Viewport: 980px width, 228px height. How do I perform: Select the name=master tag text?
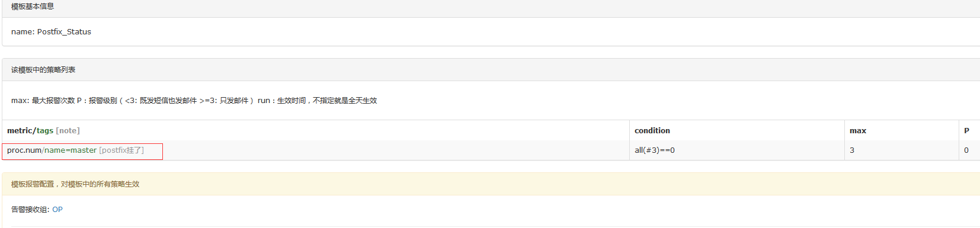pyautogui.click(x=71, y=150)
